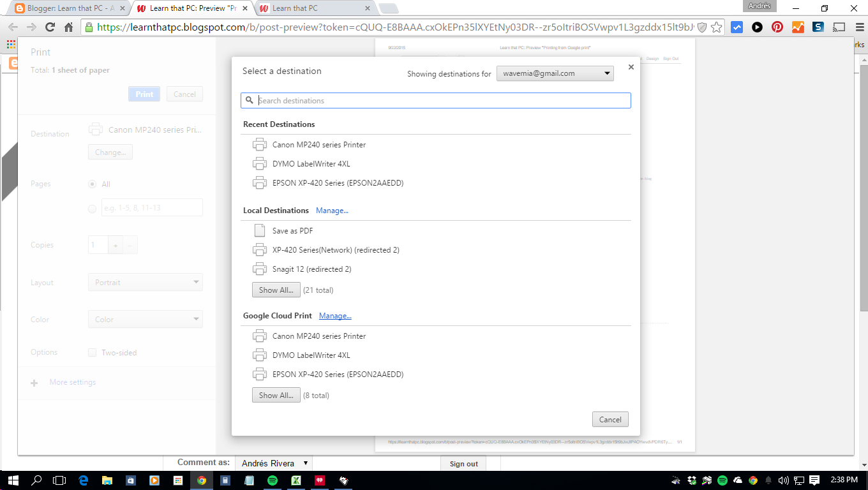Close the Select a destination dialog
The image size is (868, 490).
point(631,67)
